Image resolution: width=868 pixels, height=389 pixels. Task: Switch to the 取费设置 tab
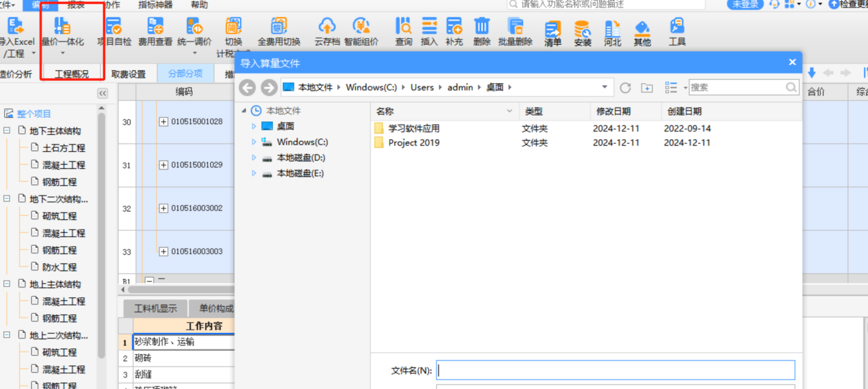(x=129, y=74)
